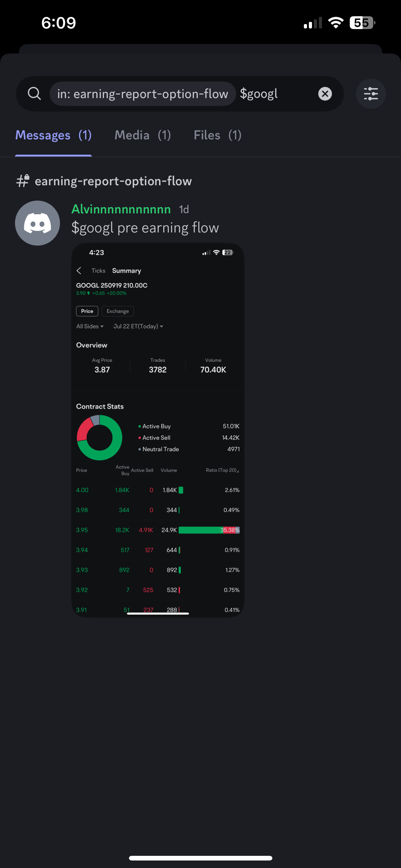
Task: Tap the 6:09 status bar clock
Action: tap(59, 23)
